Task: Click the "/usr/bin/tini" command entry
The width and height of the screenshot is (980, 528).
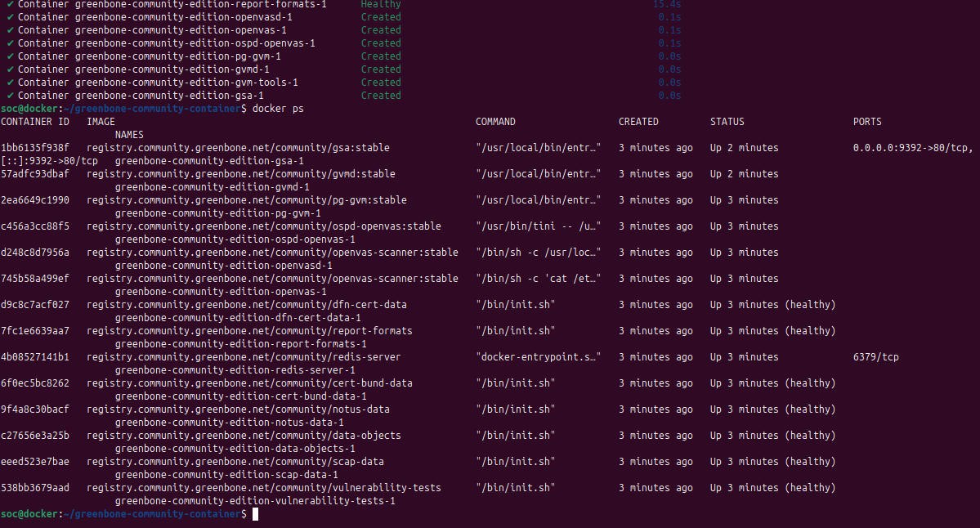Action: (538, 226)
